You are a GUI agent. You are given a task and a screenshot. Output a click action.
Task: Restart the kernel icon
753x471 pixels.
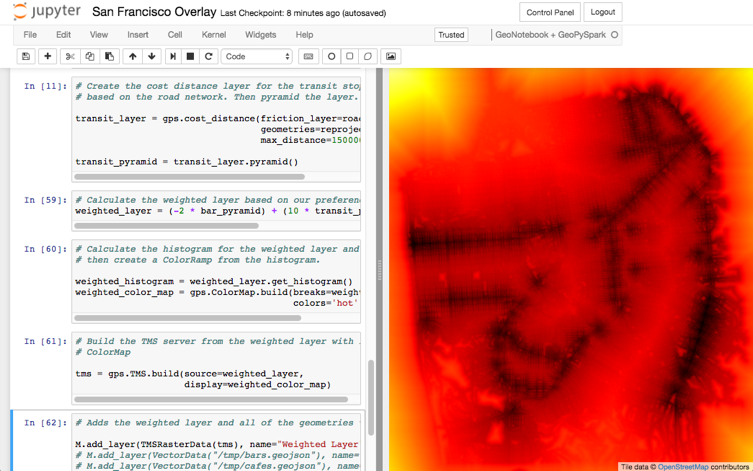coord(209,57)
